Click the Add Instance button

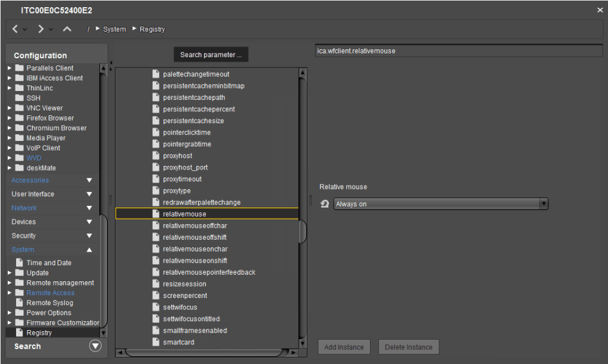coord(344,347)
